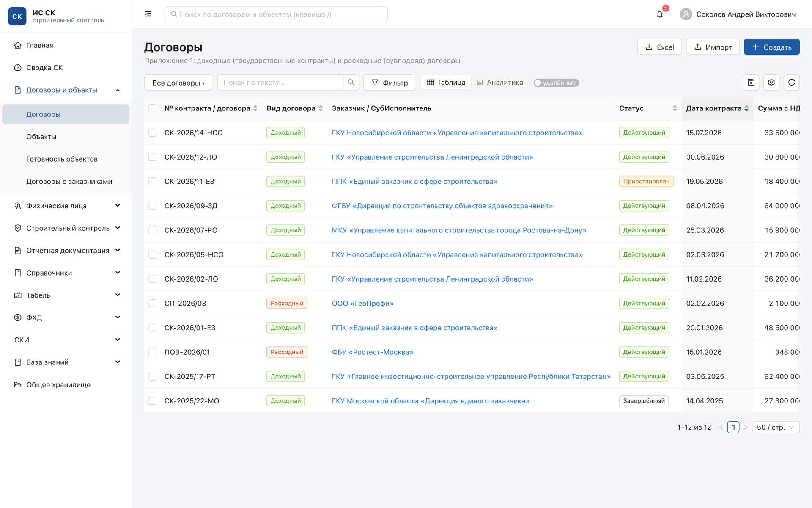Sort by Дата контракта column arrows

click(x=746, y=108)
